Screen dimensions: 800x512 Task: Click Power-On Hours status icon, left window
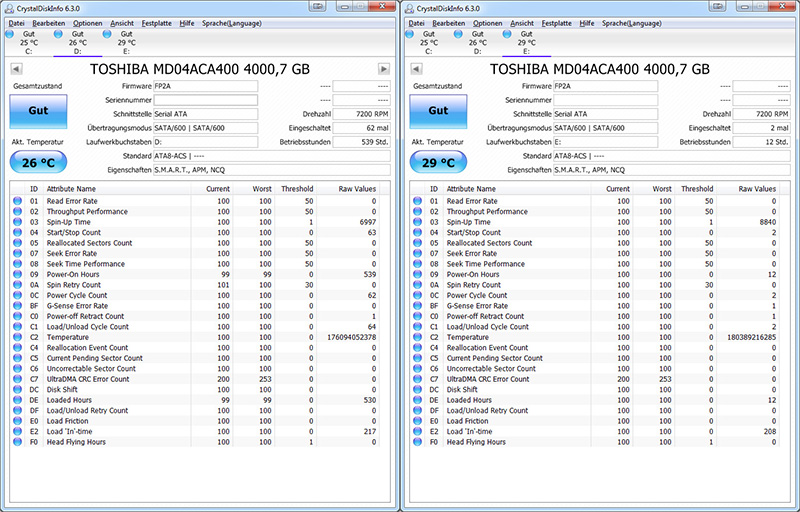(18, 274)
